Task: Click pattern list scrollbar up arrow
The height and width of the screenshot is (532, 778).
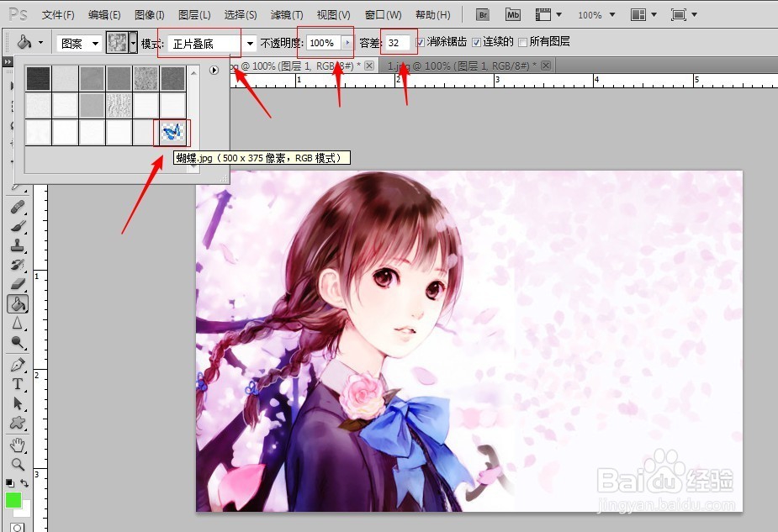Action: point(193,72)
